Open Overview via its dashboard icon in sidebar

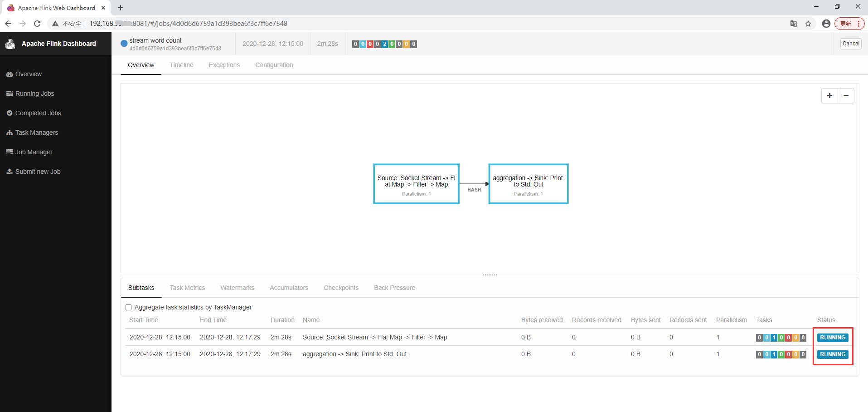(9, 74)
